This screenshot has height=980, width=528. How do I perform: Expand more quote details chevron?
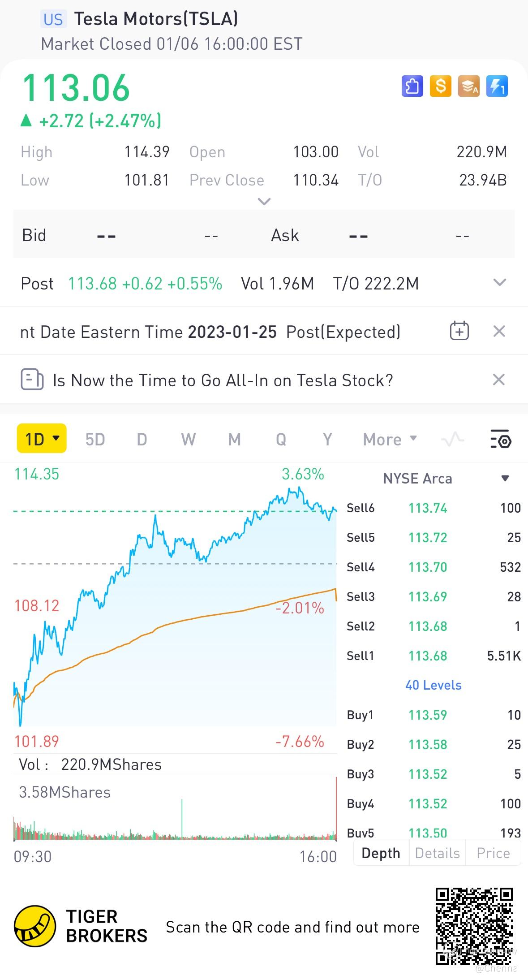[264, 202]
